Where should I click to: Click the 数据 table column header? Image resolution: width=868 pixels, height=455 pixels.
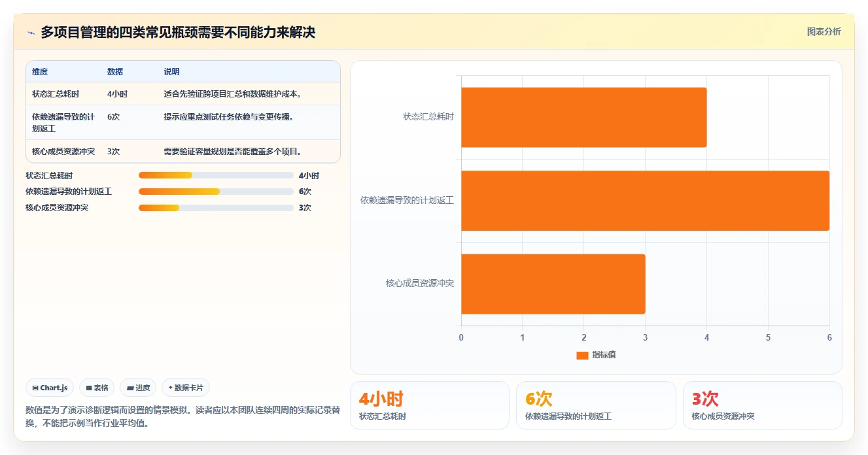(115, 72)
